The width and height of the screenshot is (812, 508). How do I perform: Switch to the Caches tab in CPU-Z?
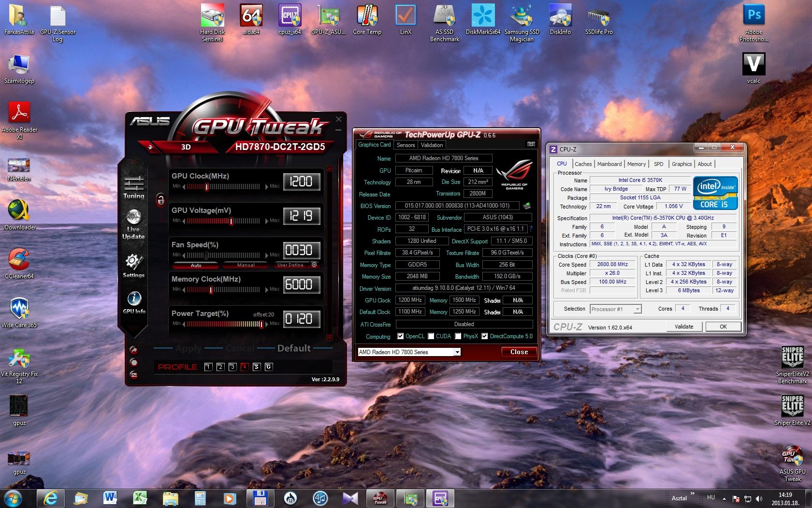(x=583, y=164)
